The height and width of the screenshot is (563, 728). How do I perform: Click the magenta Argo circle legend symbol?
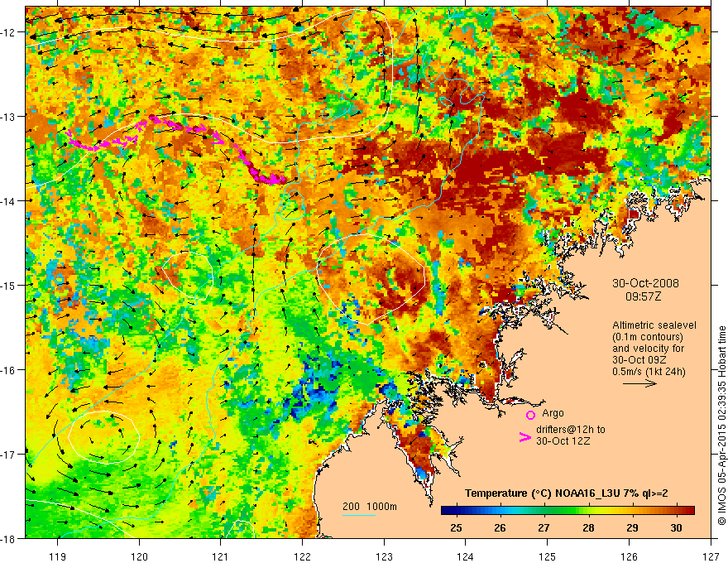(530, 415)
